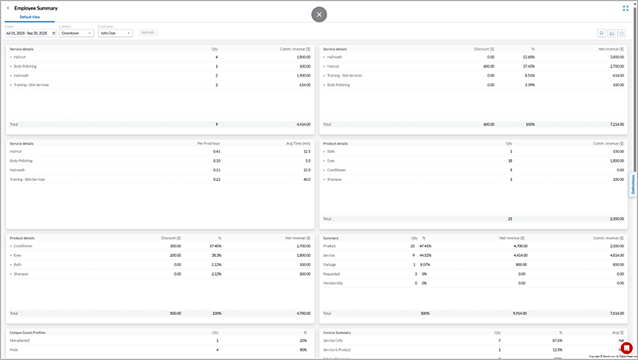
Task: Open the calendar icon in the Dates field
Action: (54, 33)
